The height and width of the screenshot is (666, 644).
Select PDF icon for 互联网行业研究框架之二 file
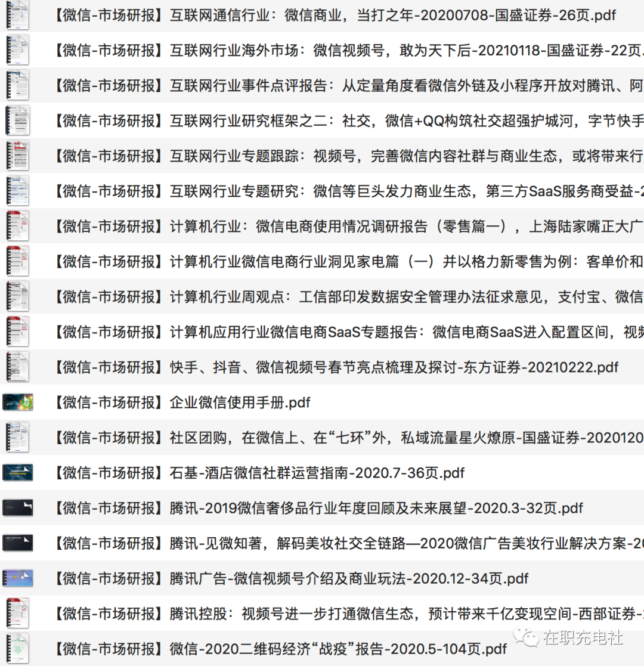click(17, 120)
